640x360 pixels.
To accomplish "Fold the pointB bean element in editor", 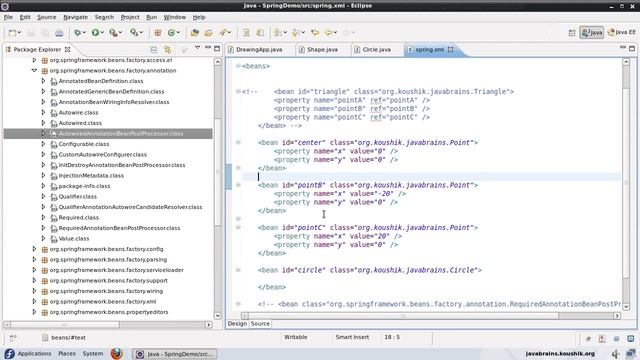I will tap(238, 185).
